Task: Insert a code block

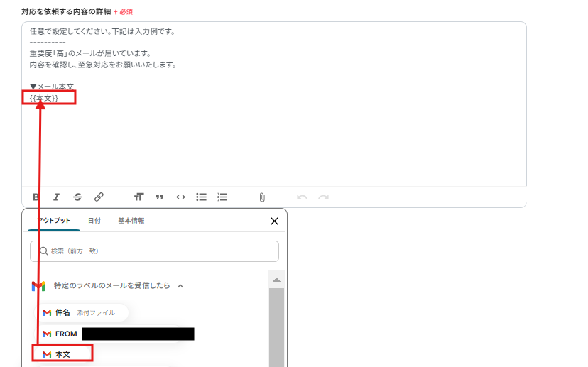Action: pyautogui.click(x=180, y=197)
